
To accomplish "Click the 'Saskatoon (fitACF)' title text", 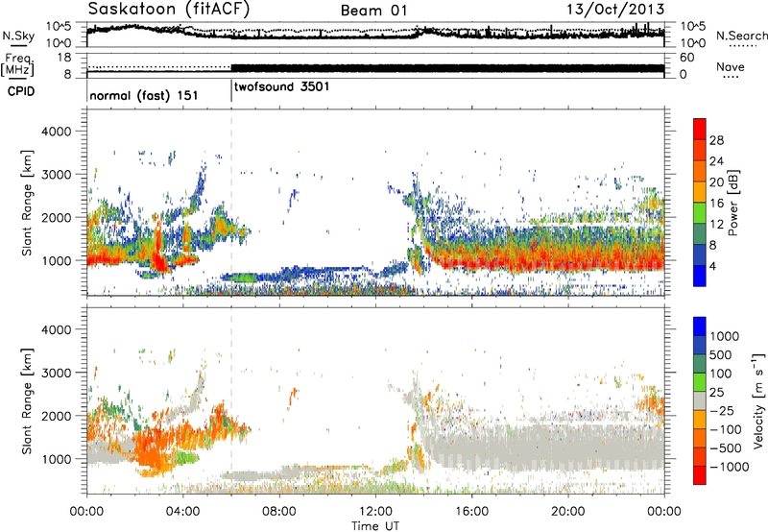I will (169, 10).
